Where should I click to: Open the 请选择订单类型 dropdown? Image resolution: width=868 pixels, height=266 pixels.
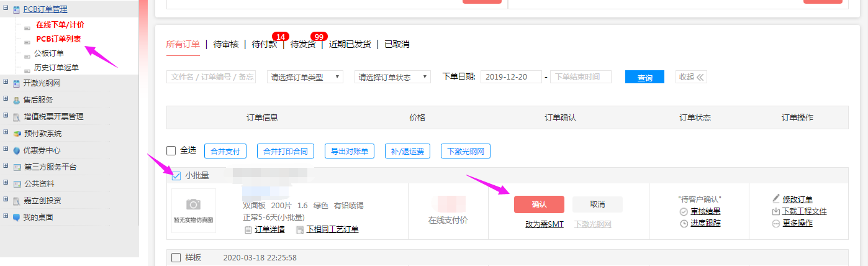coord(305,77)
